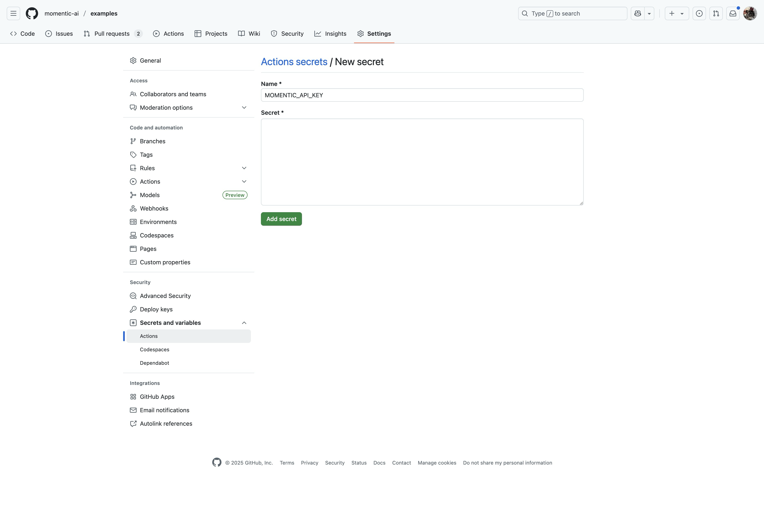Click the GitHub logo in the footer
The width and height of the screenshot is (764, 532).
[217, 462]
